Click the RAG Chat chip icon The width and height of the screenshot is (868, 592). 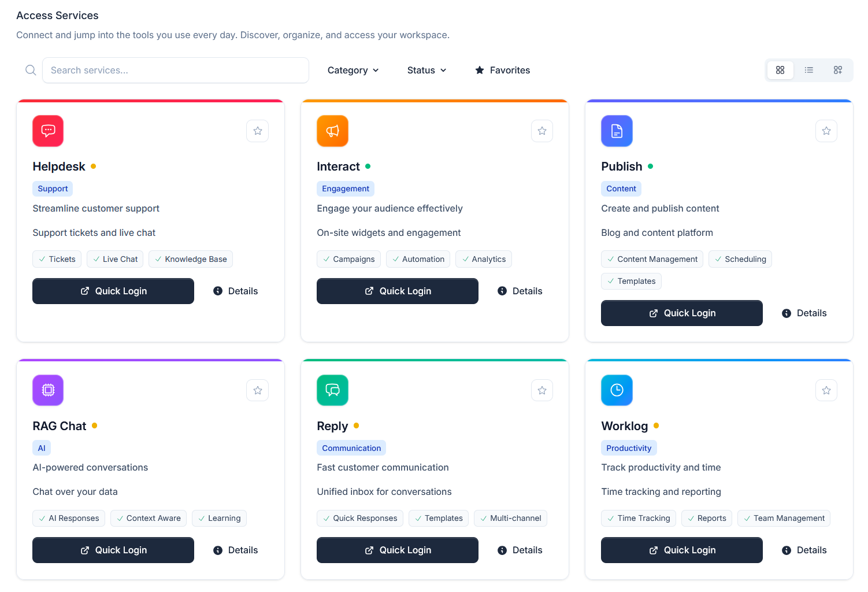point(48,390)
